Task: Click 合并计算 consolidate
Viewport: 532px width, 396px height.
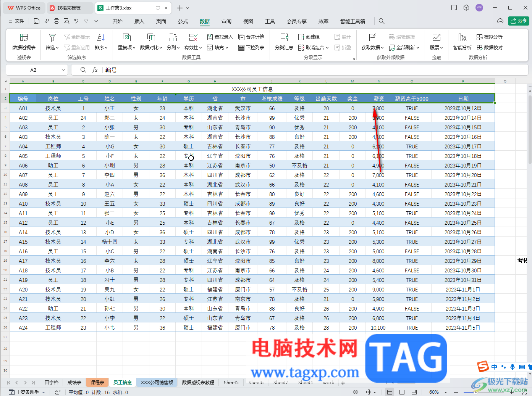Action: pyautogui.click(x=251, y=37)
